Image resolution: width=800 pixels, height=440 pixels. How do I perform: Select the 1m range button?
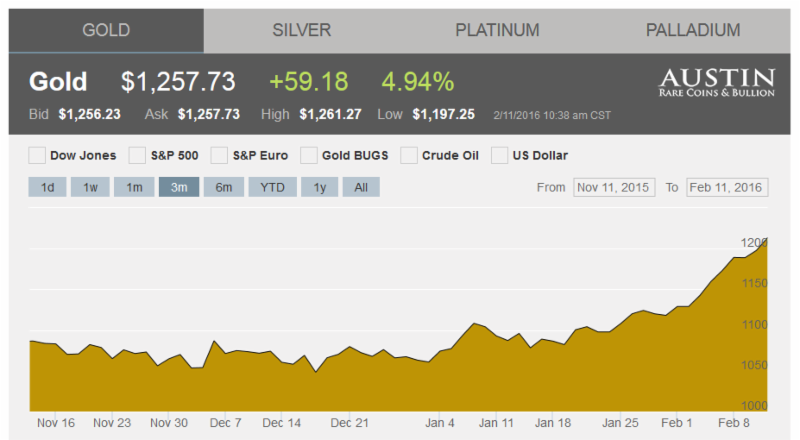coord(133,187)
